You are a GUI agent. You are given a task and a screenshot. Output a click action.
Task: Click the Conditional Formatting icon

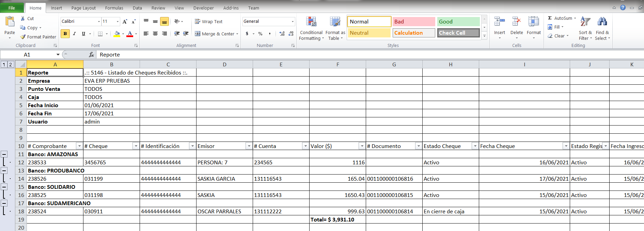coord(311,22)
